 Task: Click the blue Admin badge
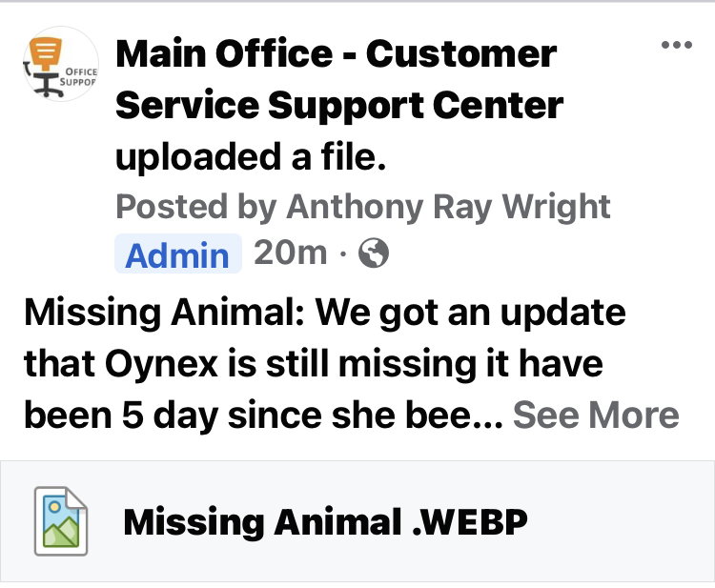coord(177,254)
